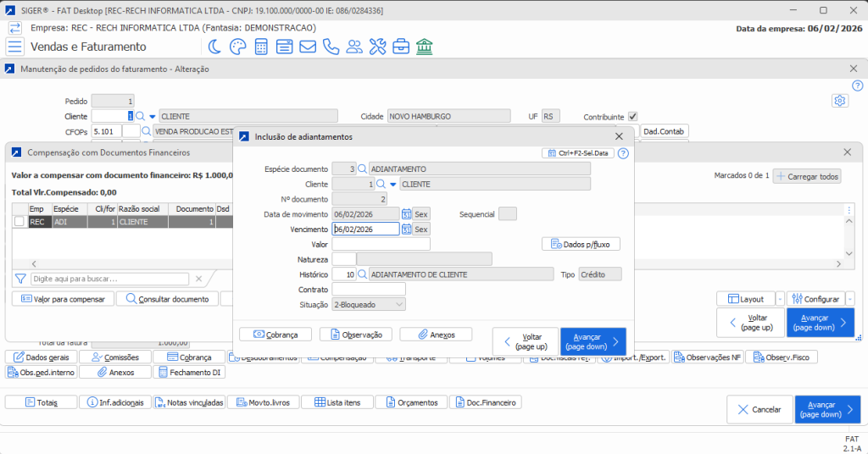Image resolution: width=868 pixels, height=454 pixels.
Task: Tick the REC ADI row checkbox
Action: point(19,222)
